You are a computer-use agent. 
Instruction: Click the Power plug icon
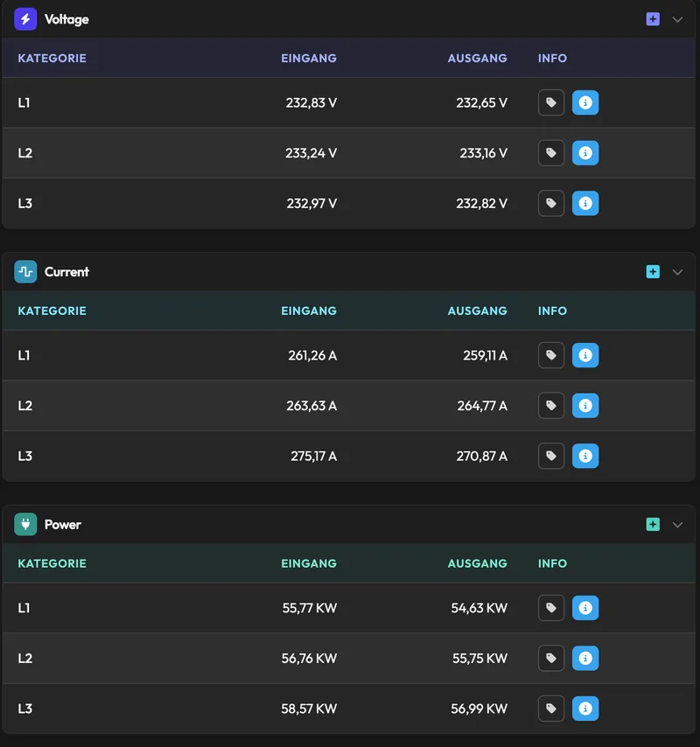click(x=25, y=524)
